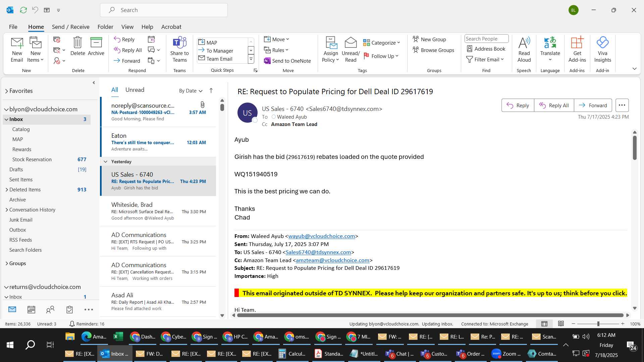Open Tasks view in navigation bar
Screen dimensions: 644x362
(69, 309)
